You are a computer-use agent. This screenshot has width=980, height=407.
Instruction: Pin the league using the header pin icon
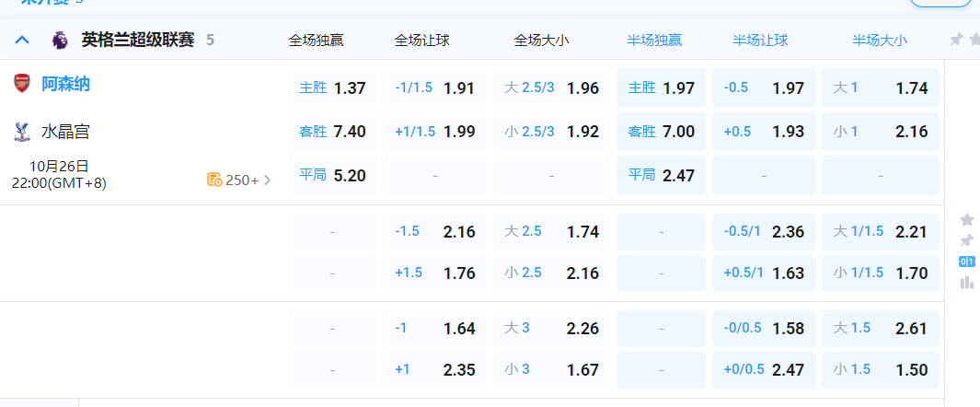[x=957, y=40]
